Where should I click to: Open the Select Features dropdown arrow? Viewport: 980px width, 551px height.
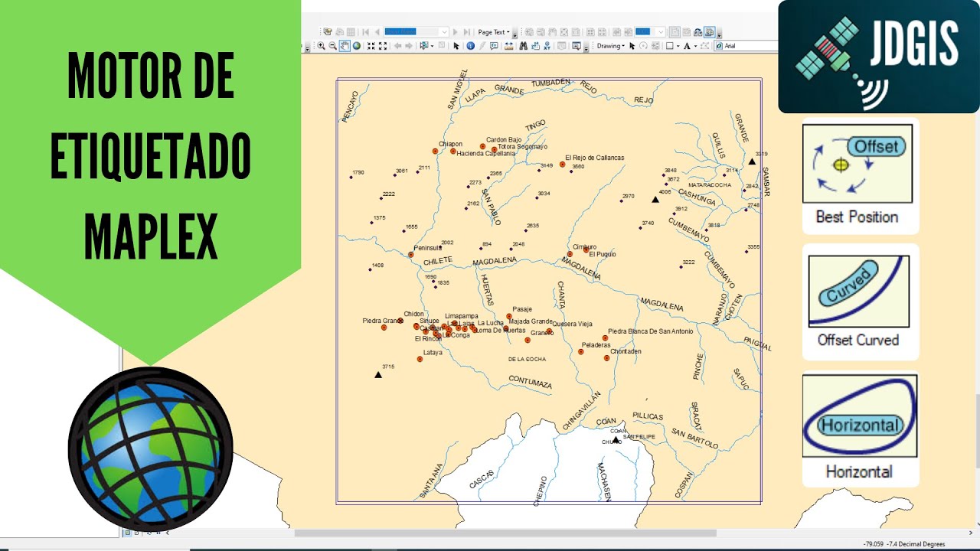click(432, 46)
